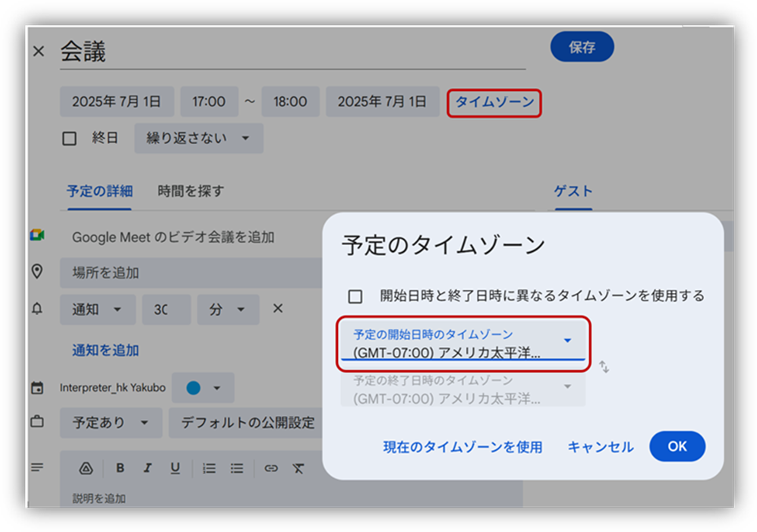
Task: Expand the 繰り返さない repeat dropdown
Action: [x=198, y=138]
